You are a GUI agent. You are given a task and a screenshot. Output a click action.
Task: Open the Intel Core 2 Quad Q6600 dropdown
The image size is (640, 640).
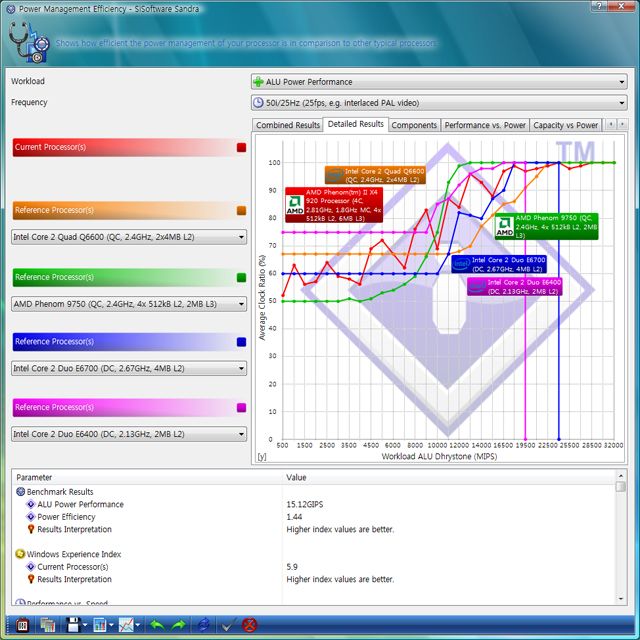[129, 237]
